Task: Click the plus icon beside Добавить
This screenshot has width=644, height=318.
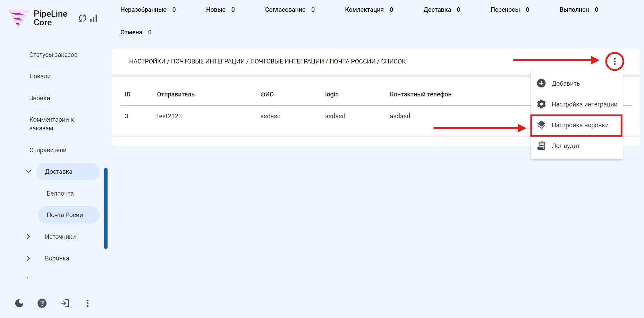Action: click(541, 83)
